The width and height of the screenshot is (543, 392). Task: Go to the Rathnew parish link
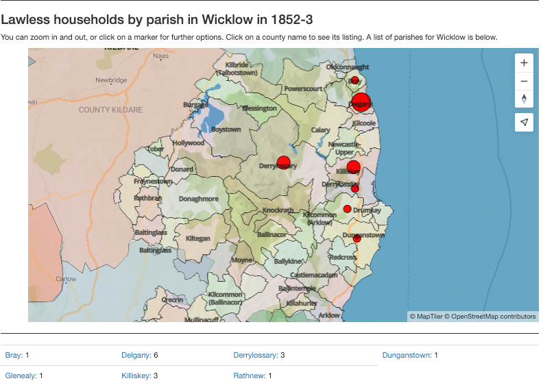pos(249,376)
